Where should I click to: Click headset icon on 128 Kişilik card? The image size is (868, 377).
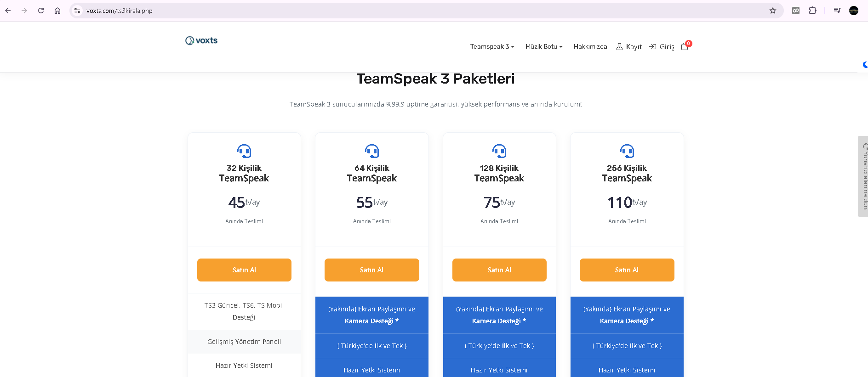499,151
